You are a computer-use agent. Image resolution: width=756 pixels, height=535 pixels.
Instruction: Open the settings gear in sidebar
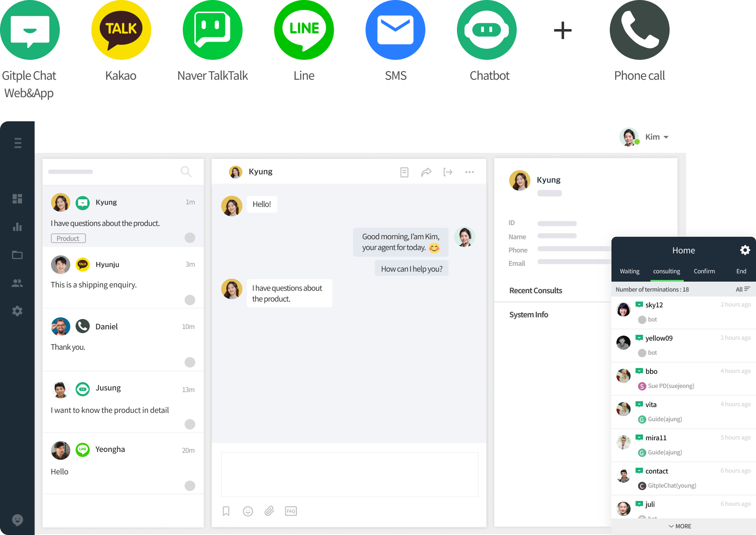pyautogui.click(x=17, y=311)
